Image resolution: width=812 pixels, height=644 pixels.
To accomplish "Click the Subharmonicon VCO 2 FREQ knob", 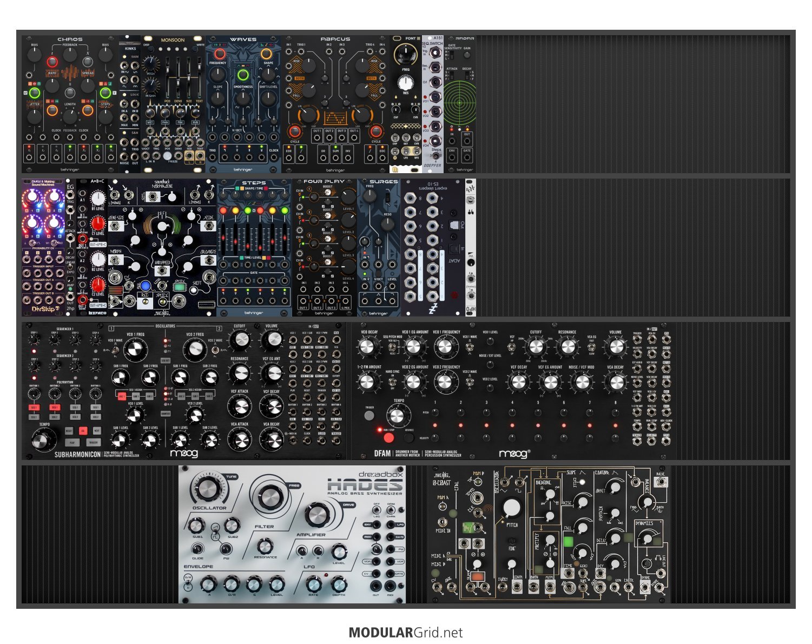I will tap(194, 350).
